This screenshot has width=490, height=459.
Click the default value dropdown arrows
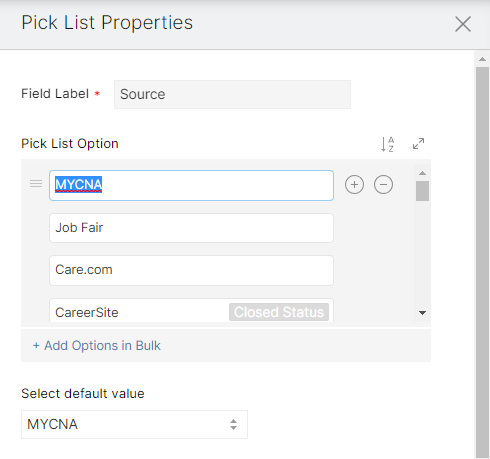coord(233,424)
